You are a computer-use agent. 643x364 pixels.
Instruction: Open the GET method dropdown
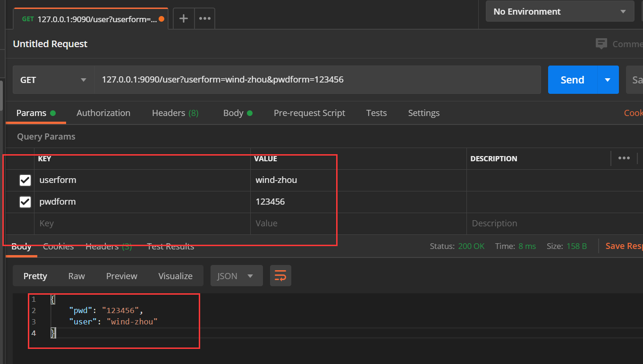click(53, 80)
